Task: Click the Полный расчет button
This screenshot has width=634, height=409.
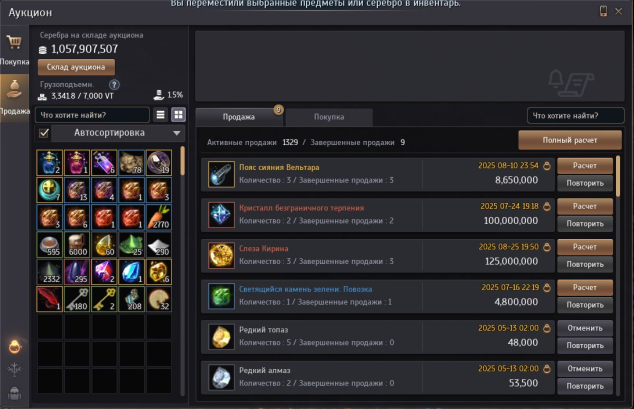Action: [x=570, y=140]
